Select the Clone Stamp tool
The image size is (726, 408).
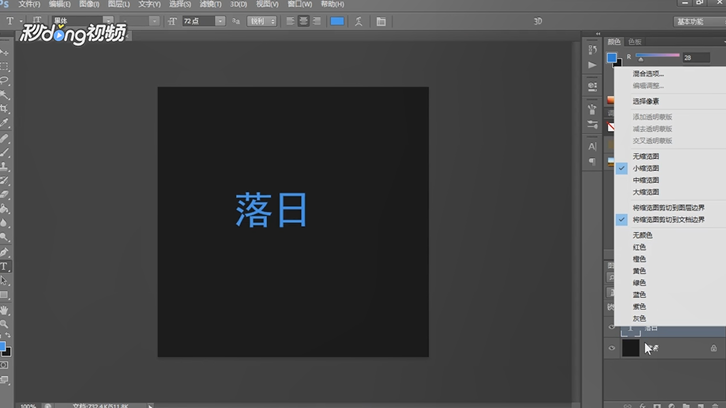5,166
